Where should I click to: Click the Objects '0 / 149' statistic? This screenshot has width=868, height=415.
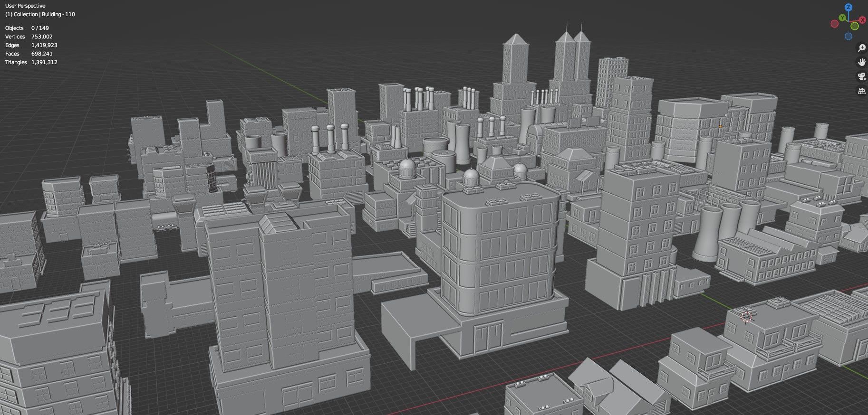(40, 28)
